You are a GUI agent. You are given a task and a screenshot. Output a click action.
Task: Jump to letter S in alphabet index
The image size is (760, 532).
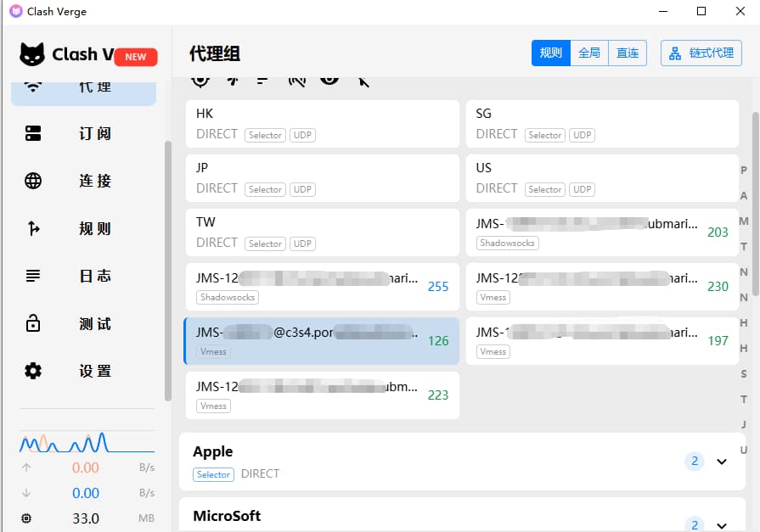744,373
